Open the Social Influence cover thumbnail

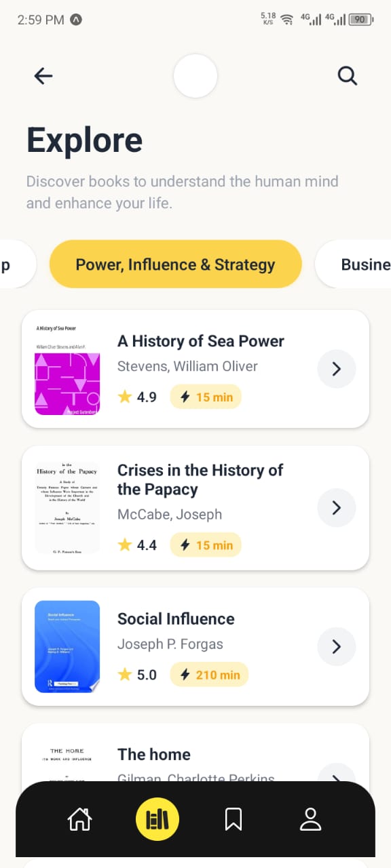point(67,646)
